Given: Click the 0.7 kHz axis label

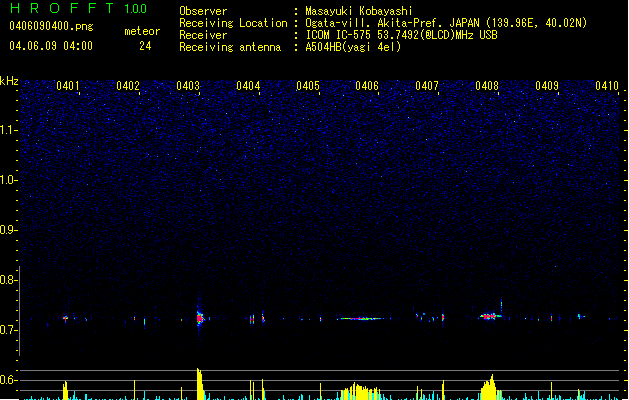Looking at the screenshot, I should (8, 330).
